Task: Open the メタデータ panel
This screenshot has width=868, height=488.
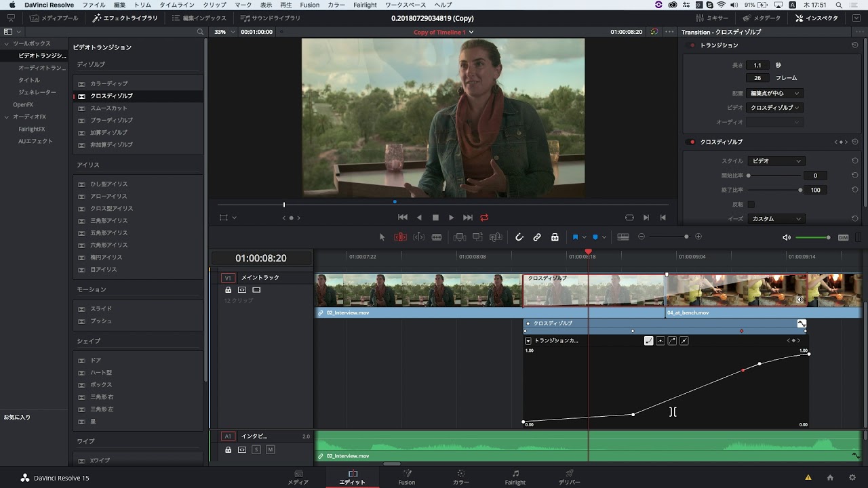Action: (x=762, y=18)
